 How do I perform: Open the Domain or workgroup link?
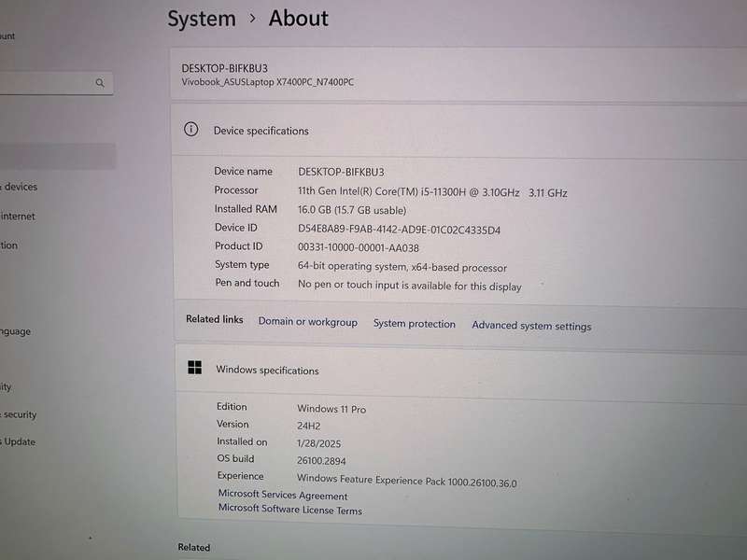pyautogui.click(x=308, y=321)
